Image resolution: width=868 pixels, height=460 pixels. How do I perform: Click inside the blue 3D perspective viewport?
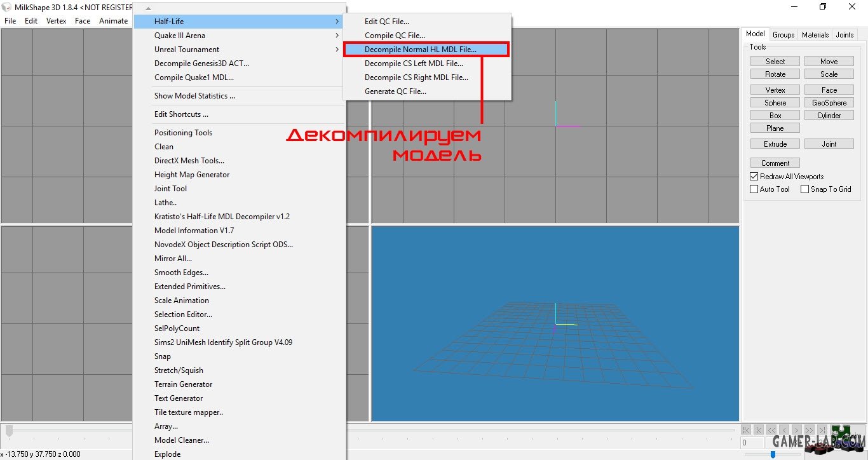(555, 323)
